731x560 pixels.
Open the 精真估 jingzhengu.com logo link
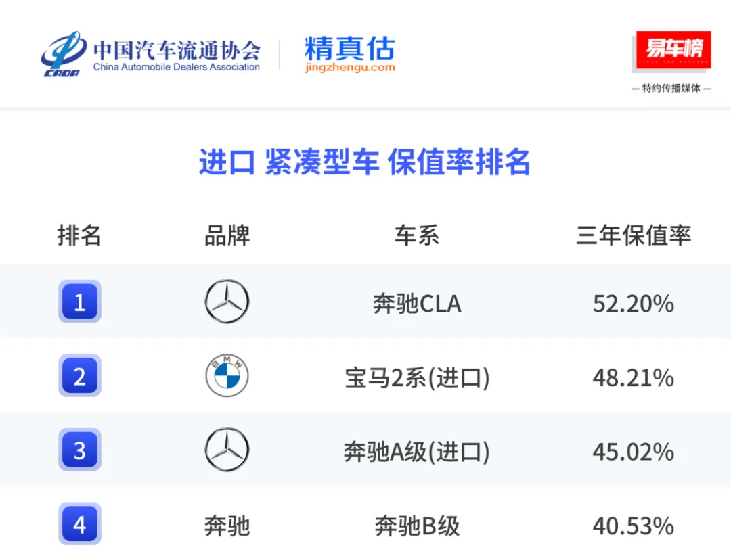[x=350, y=54]
